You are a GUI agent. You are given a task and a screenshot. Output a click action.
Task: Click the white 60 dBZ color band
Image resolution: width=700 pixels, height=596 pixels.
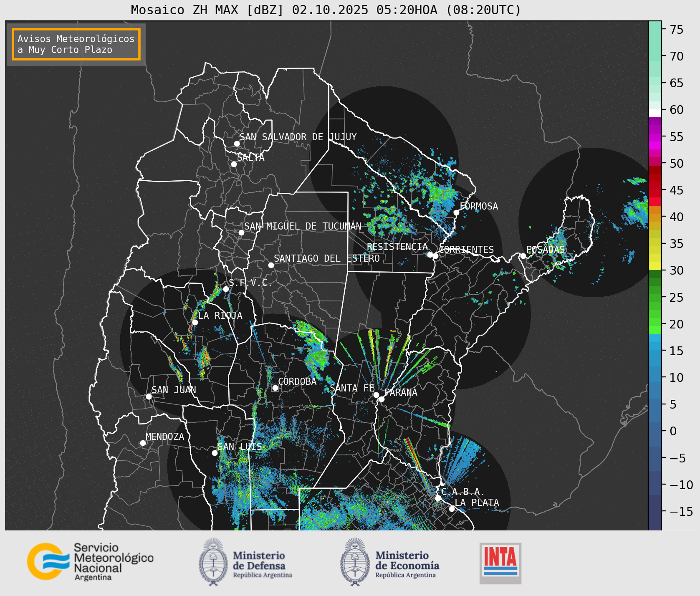[655, 113]
